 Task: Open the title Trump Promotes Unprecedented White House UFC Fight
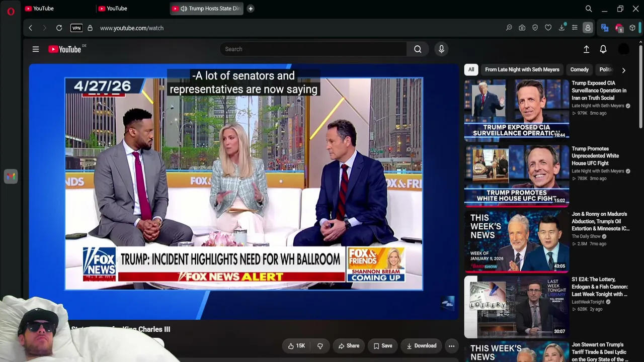click(x=595, y=156)
